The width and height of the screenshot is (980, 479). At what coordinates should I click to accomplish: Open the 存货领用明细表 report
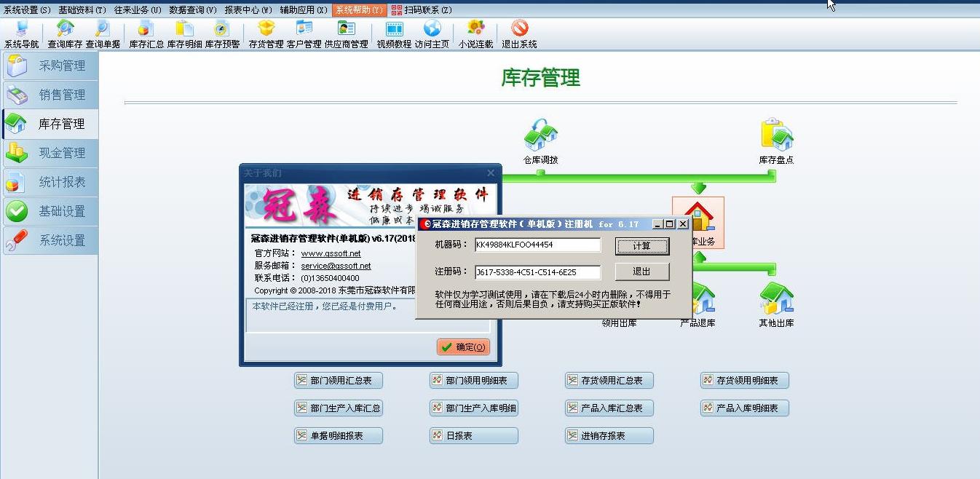tap(745, 380)
